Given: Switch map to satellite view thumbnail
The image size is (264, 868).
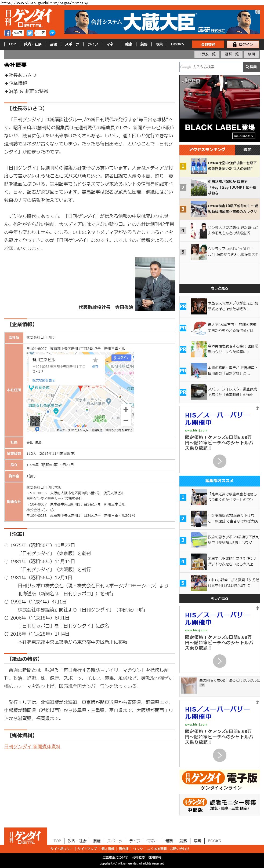Looking at the screenshot, I should [35, 420].
